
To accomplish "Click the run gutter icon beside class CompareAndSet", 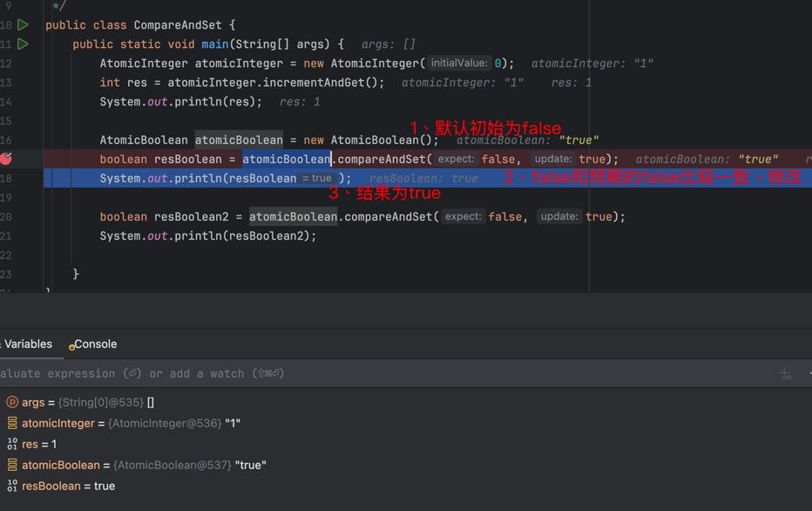I will pos(24,25).
